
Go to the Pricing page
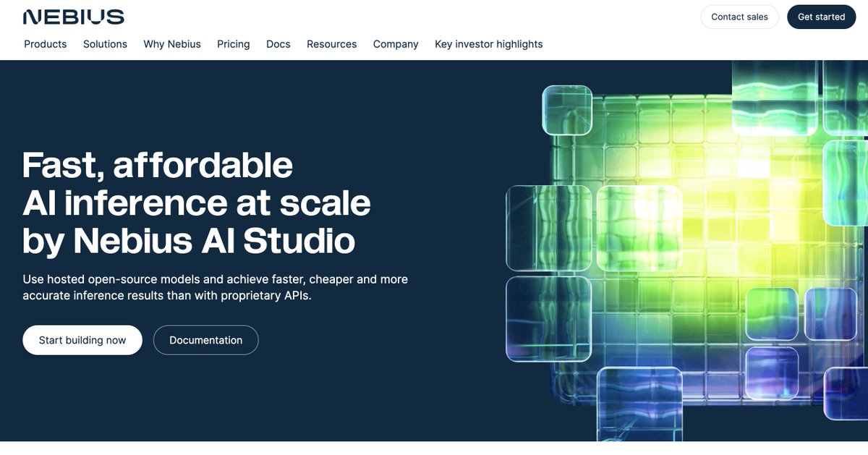click(234, 44)
